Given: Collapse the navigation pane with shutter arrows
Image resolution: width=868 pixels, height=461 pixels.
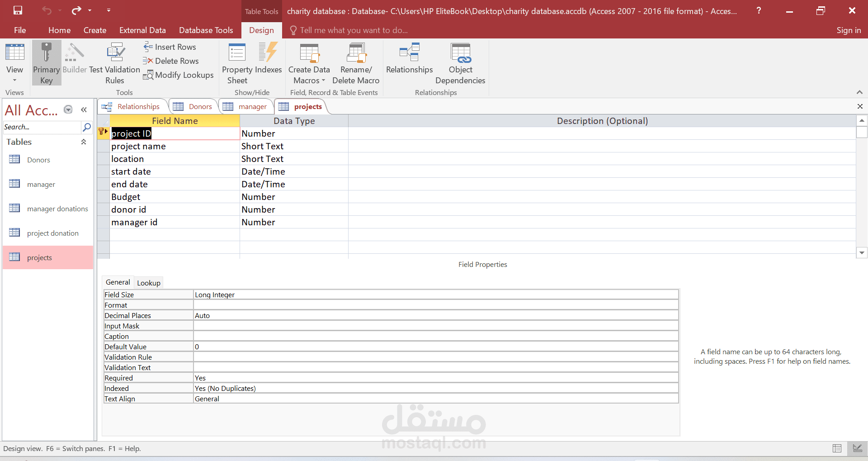Looking at the screenshot, I should [x=84, y=109].
